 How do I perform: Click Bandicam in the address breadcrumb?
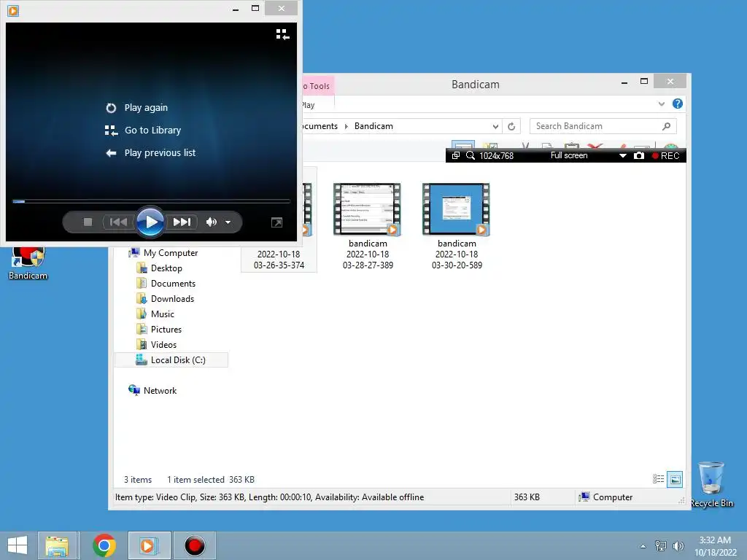coord(373,126)
